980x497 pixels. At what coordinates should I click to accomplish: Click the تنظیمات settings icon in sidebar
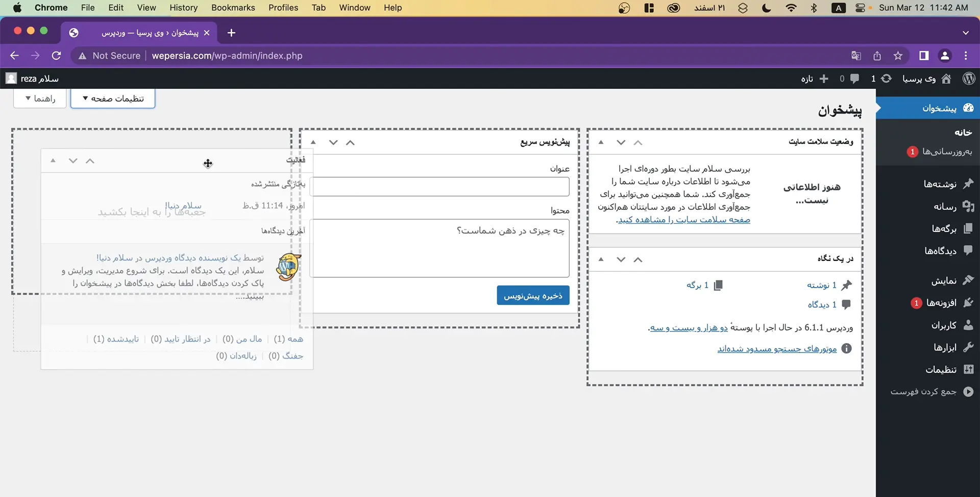pyautogui.click(x=968, y=369)
